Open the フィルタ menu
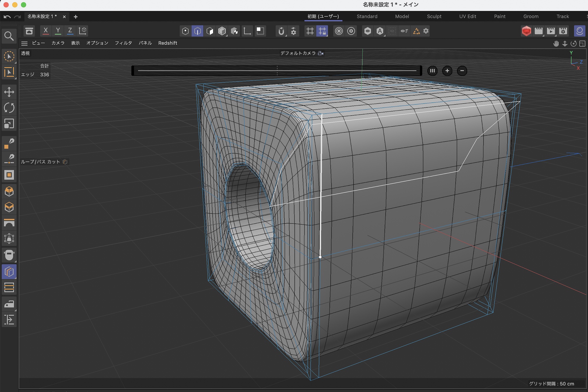This screenshot has width=588, height=392. (123, 43)
